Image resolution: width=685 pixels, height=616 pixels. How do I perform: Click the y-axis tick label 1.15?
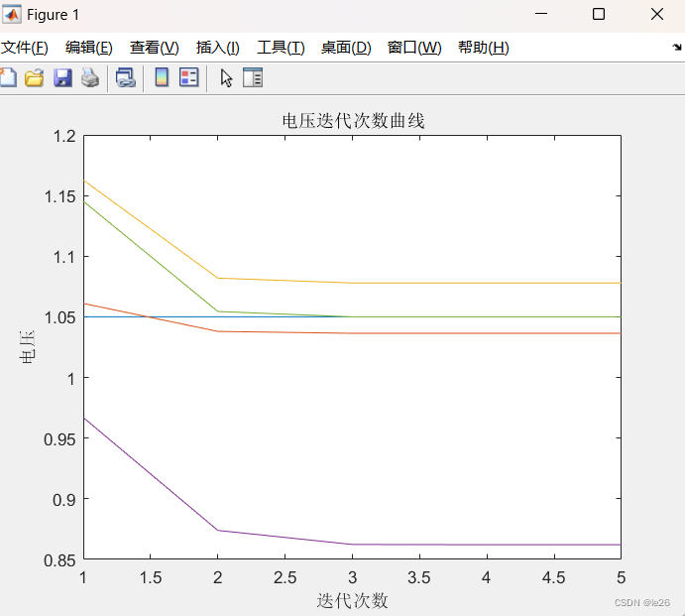pyautogui.click(x=60, y=196)
